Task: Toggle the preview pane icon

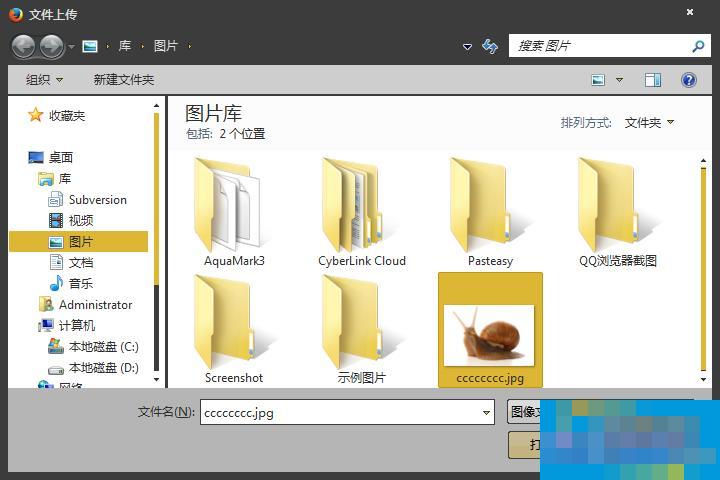Action: coord(653,80)
